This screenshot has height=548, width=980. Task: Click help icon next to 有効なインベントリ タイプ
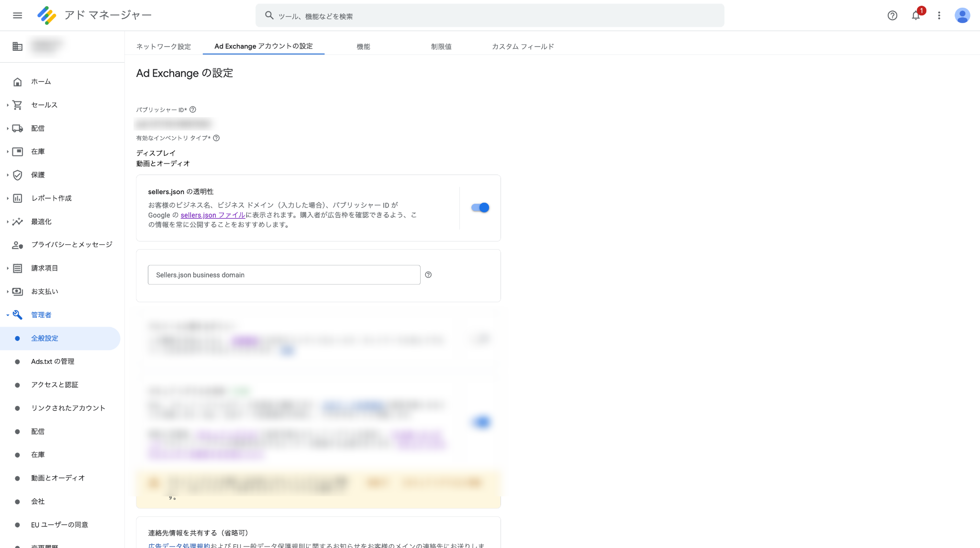tap(216, 138)
